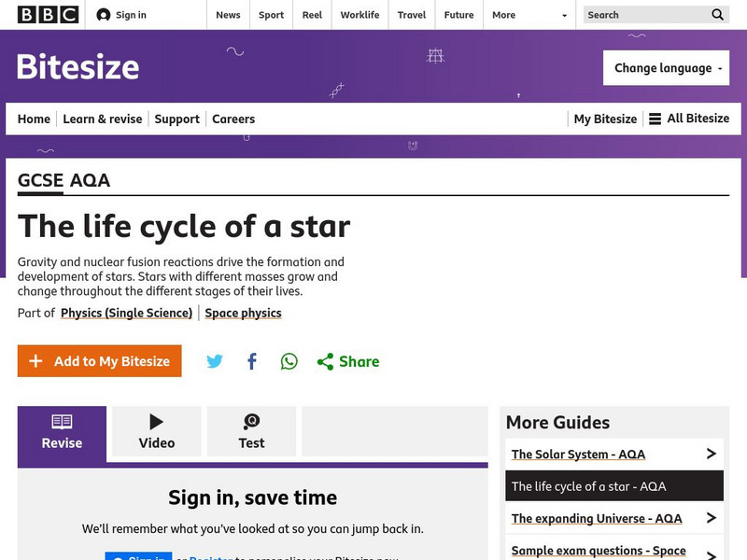The height and width of the screenshot is (560, 747).
Task: Share the page via Facebook icon
Action: (x=251, y=361)
